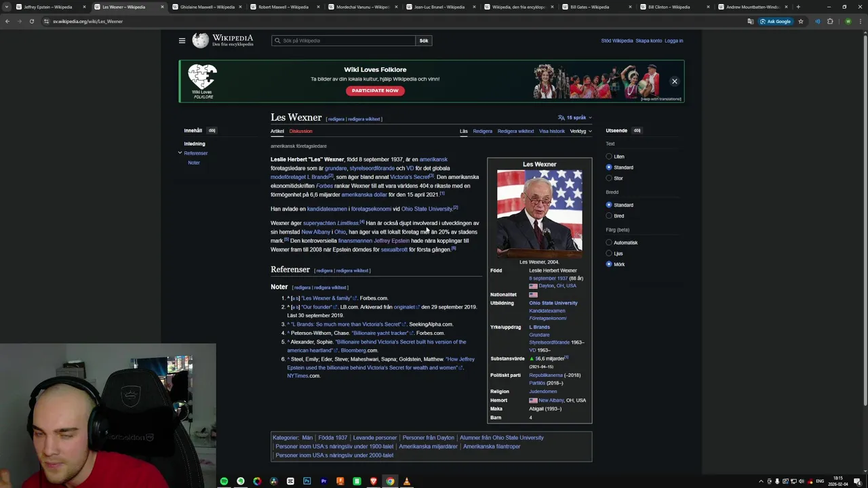Select Liten text size
Image resolution: width=868 pixels, height=488 pixels.
(609, 157)
